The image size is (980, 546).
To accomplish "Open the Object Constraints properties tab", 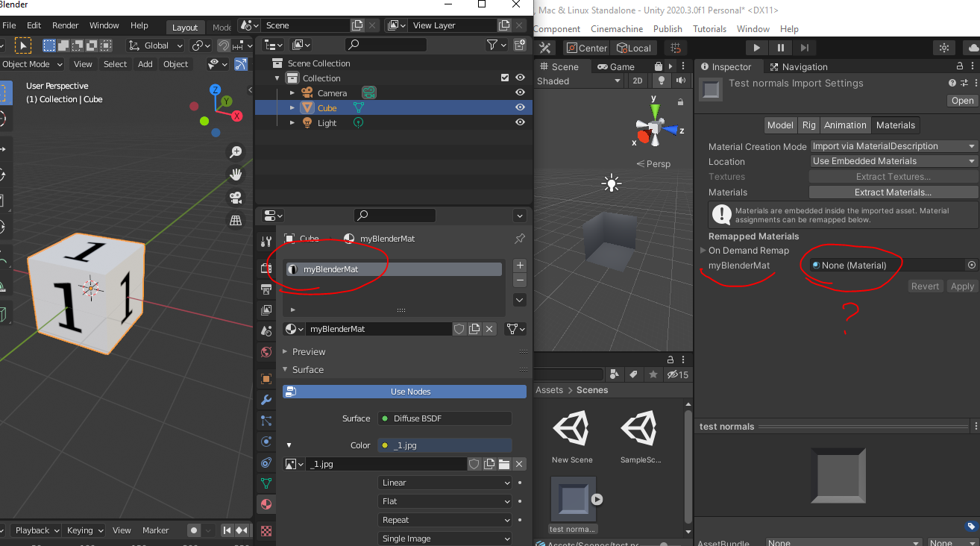I will click(266, 462).
